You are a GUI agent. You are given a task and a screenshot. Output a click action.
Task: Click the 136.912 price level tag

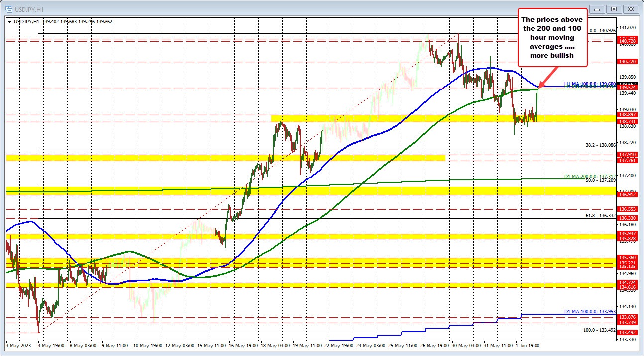pos(626,194)
